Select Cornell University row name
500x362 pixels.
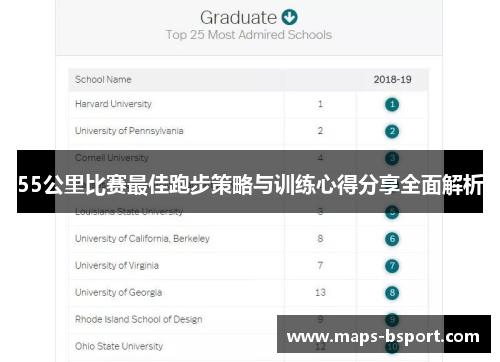112,158
